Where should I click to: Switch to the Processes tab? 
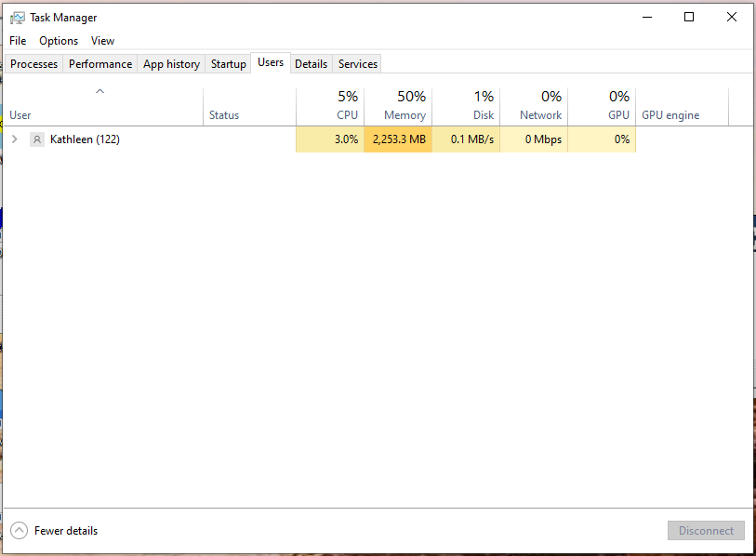(33, 64)
